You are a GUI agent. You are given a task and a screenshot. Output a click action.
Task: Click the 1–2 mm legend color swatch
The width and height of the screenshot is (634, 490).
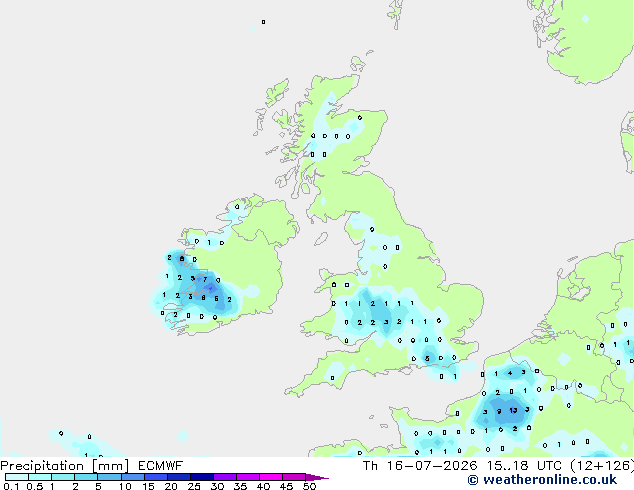point(63,477)
